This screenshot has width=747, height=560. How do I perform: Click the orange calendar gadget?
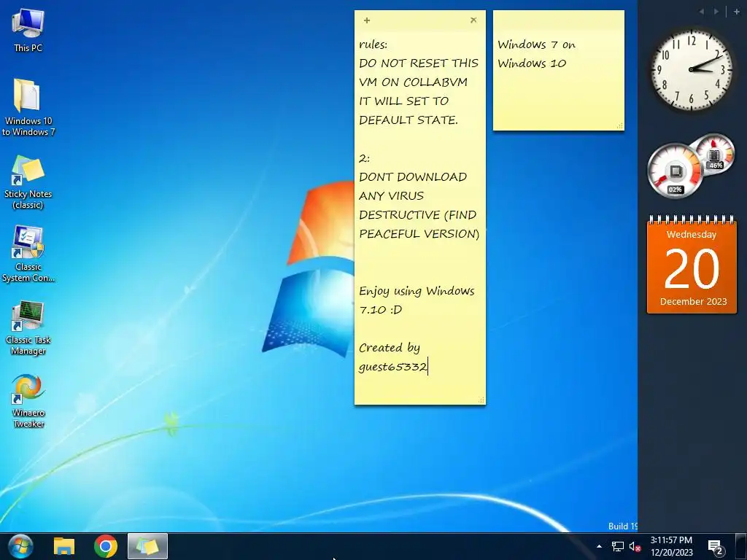pyautogui.click(x=692, y=265)
